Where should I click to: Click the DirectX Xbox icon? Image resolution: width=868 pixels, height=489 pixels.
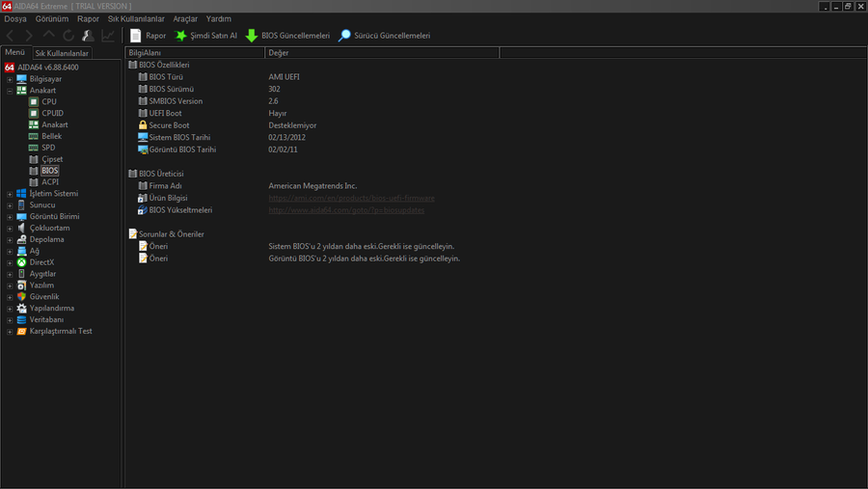21,262
